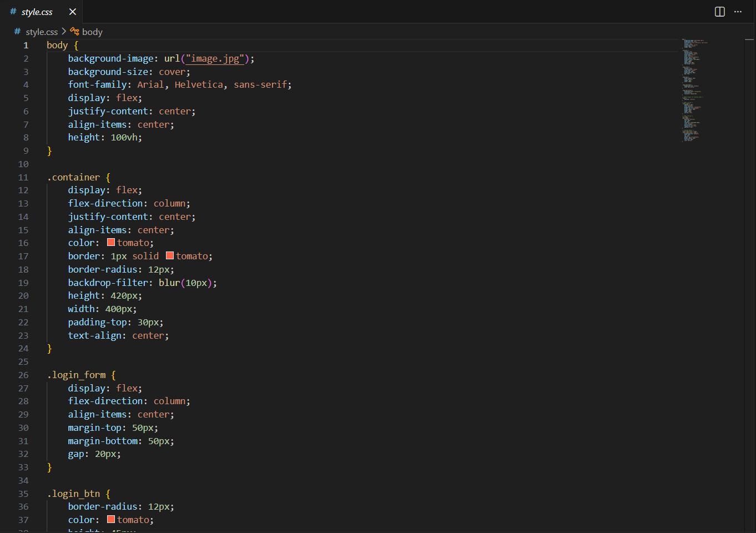This screenshot has height=533, width=756.
Task: Click the margin-top property on line 30
Action: 95,428
